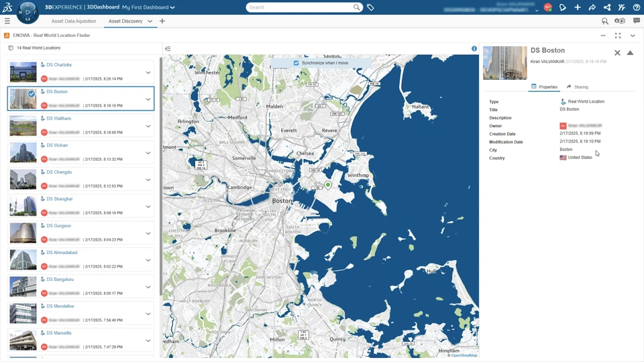Toggle Synchronize when I move checkbox
This screenshot has height=362, width=644.
296,63
